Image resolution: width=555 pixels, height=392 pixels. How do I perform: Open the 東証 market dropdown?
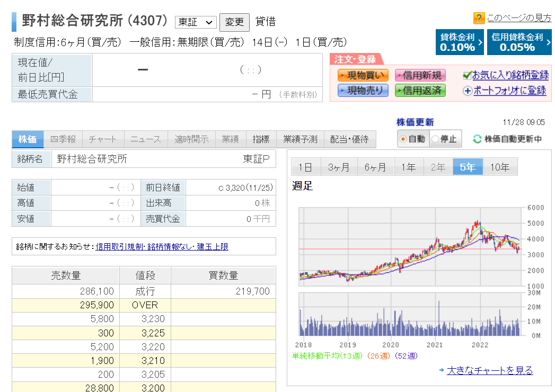pos(196,22)
